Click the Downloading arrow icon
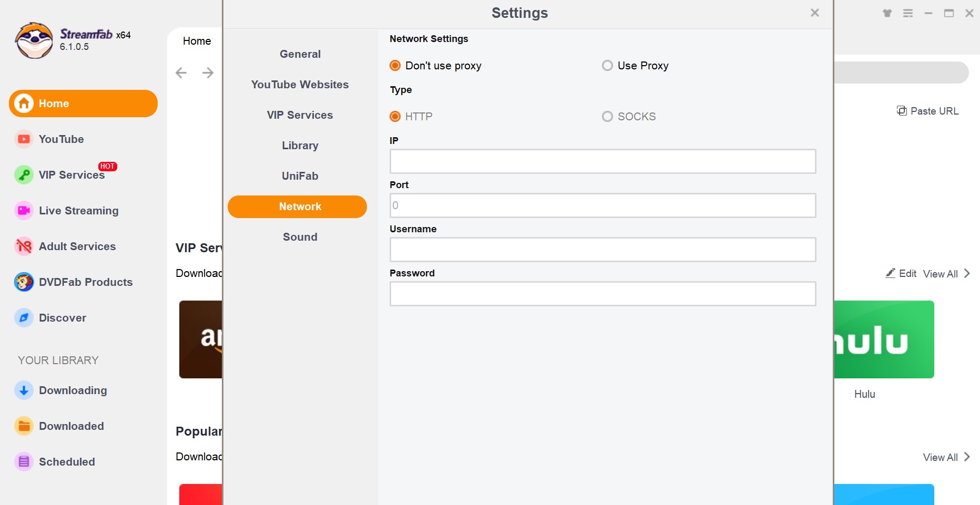The height and width of the screenshot is (505, 980). 24,390
